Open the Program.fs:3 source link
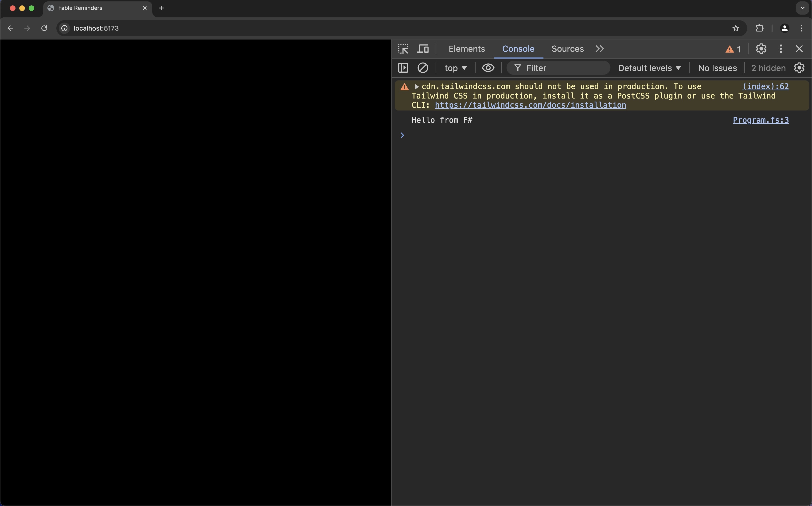This screenshot has width=812, height=506. (x=761, y=120)
